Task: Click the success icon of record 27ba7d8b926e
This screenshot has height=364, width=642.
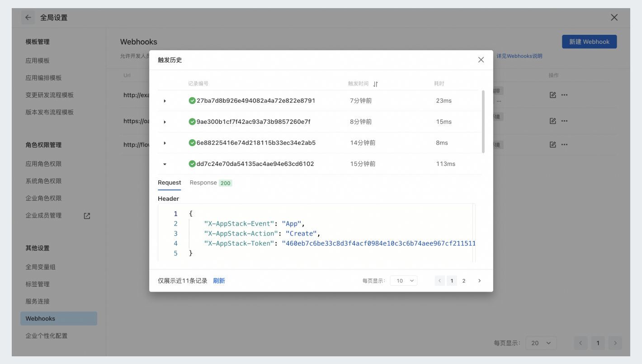Action: coord(192,100)
